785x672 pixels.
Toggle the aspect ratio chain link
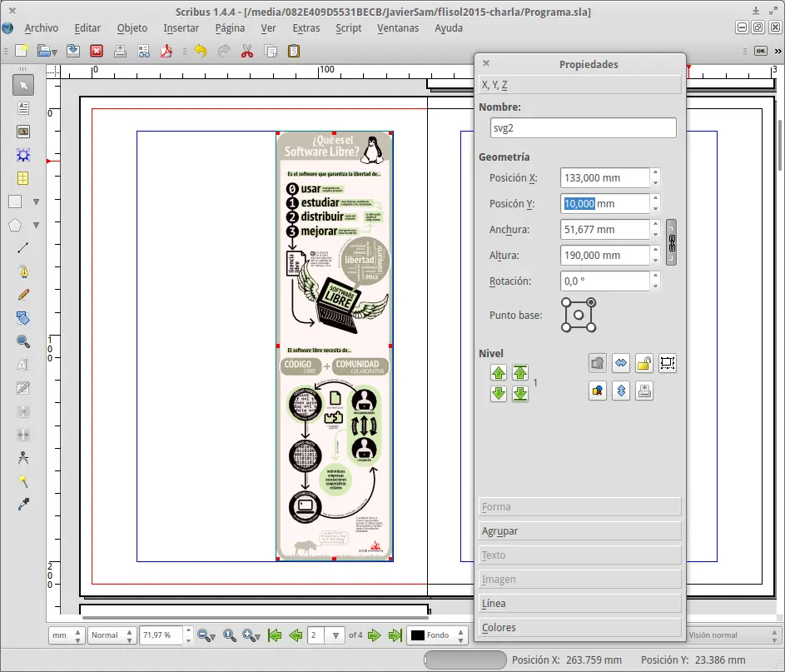point(672,242)
